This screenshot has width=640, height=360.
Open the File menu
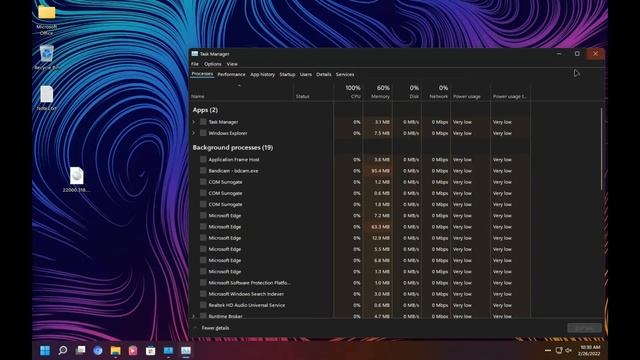pyautogui.click(x=195, y=64)
